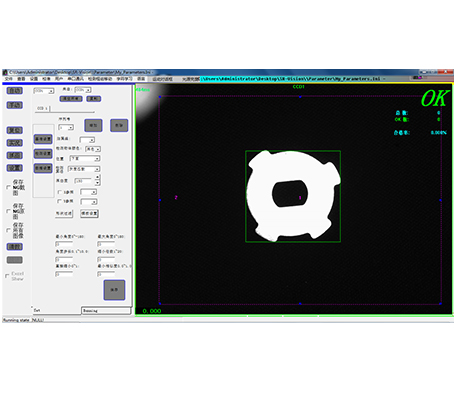Expand the 位置 combo box

(85, 159)
